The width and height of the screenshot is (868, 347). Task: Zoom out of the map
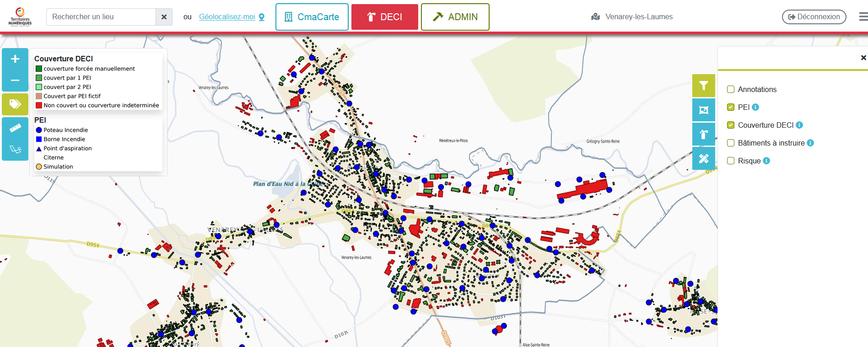coord(15,81)
